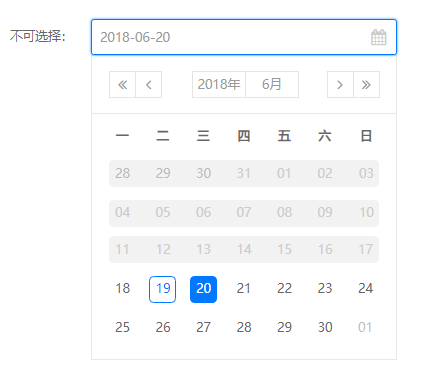Select today's outlined date 19
The image size is (422, 376).
[163, 289]
